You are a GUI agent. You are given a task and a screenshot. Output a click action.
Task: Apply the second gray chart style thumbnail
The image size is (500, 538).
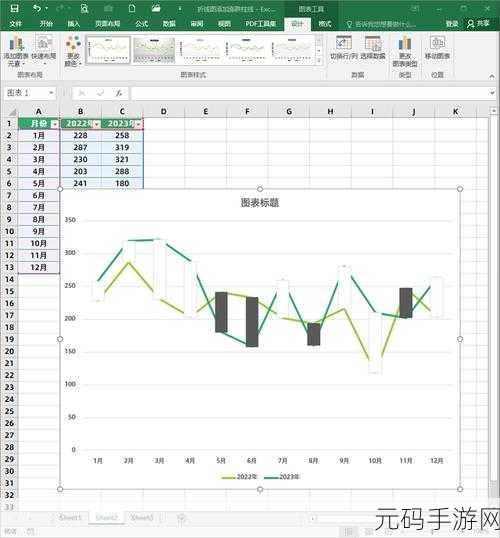click(x=154, y=50)
